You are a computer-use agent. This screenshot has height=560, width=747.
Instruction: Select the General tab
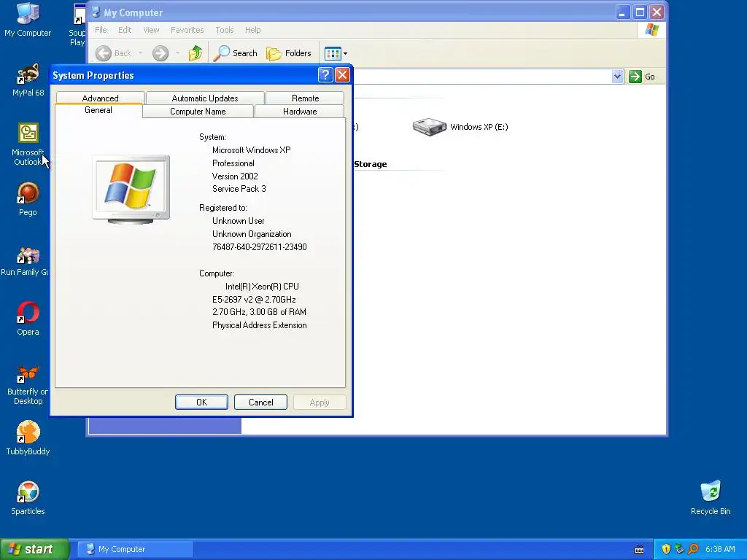click(x=98, y=110)
